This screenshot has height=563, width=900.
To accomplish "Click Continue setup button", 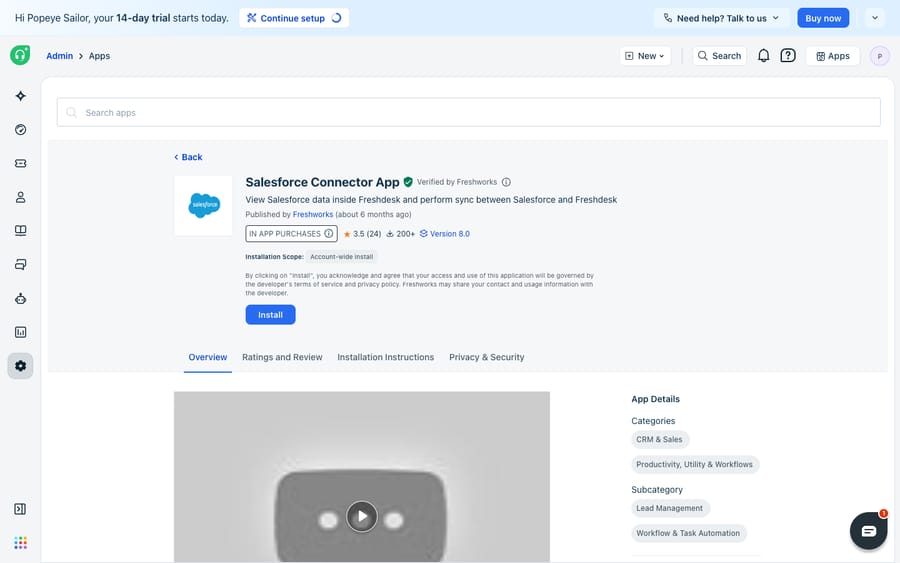I will coord(294,18).
